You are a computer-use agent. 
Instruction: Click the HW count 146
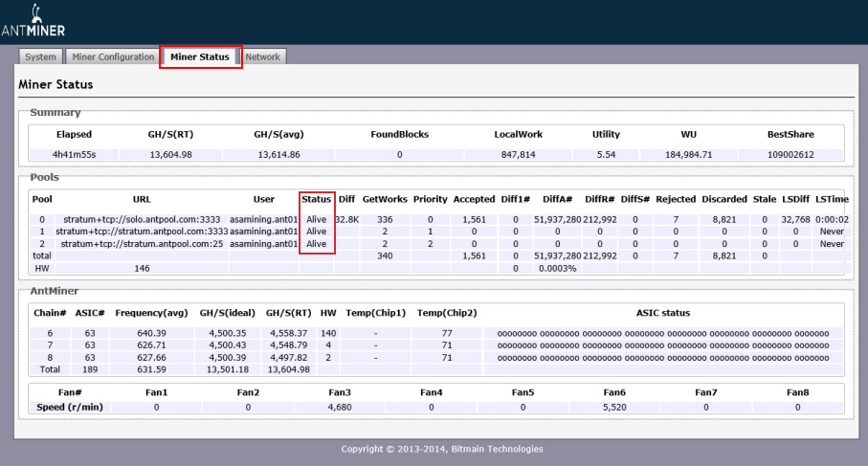pos(142,269)
